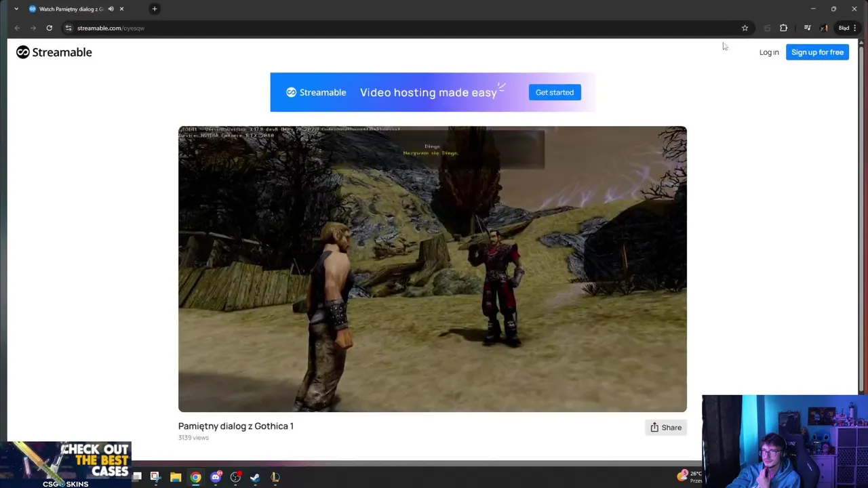Open the Snipping Tool taskbar icon

(155, 477)
